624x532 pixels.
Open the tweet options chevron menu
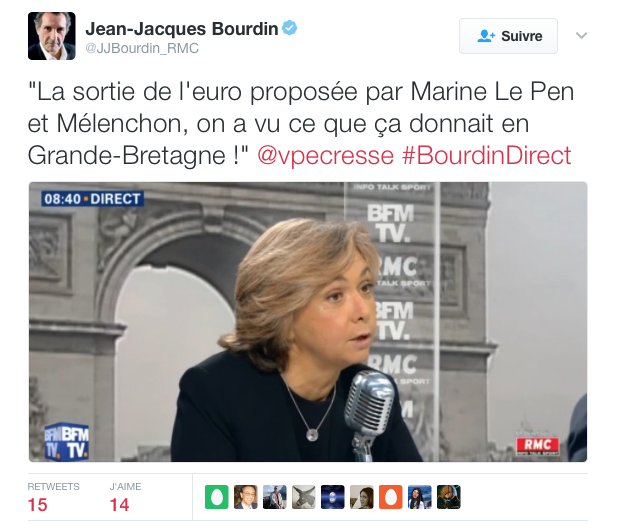[581, 35]
